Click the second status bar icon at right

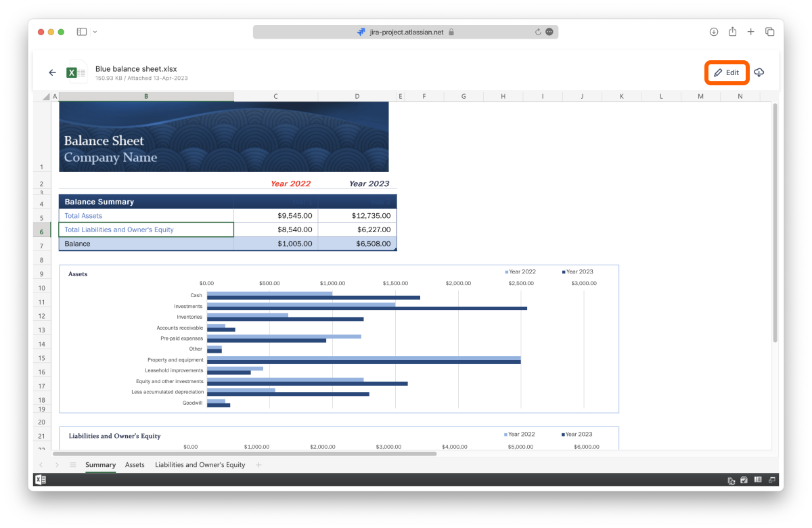click(x=744, y=481)
